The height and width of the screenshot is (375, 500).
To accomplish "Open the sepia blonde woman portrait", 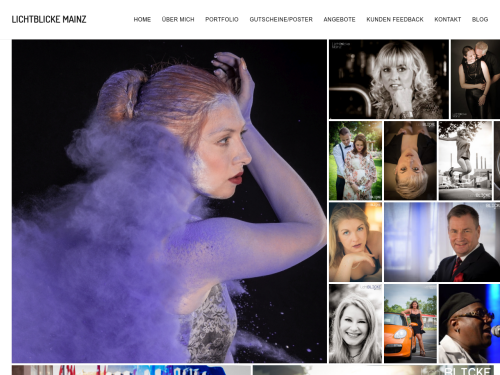I will [x=389, y=79].
